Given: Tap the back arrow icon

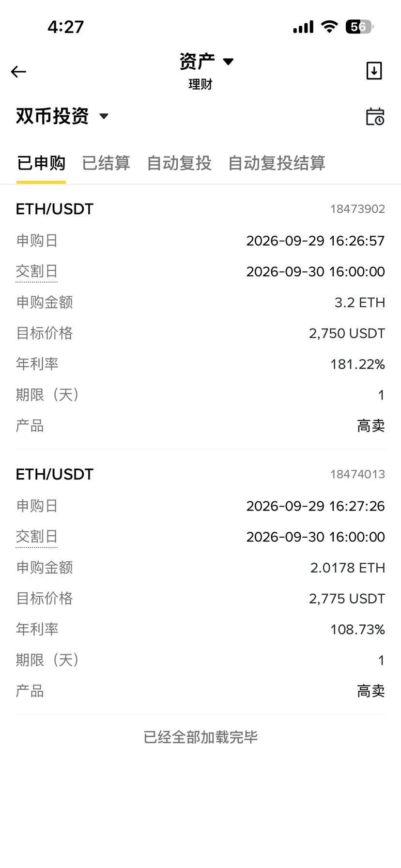Looking at the screenshot, I should click(18, 72).
